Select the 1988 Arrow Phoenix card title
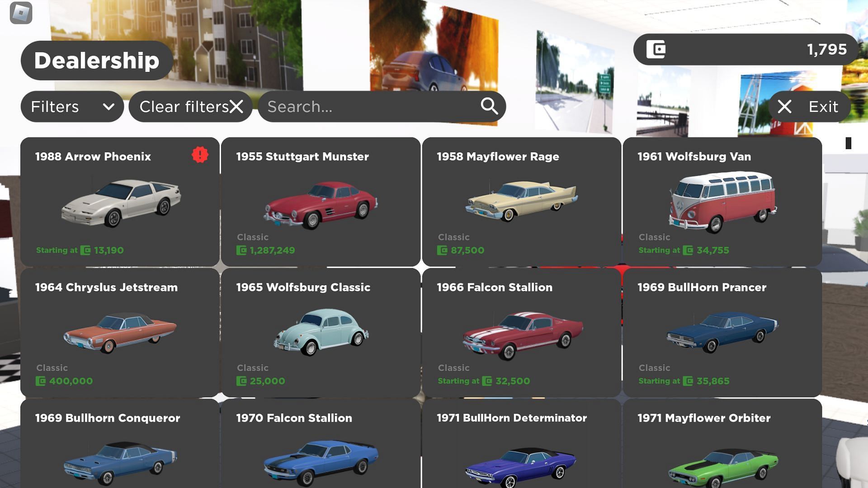Image resolution: width=868 pixels, height=488 pixels. [x=93, y=156]
